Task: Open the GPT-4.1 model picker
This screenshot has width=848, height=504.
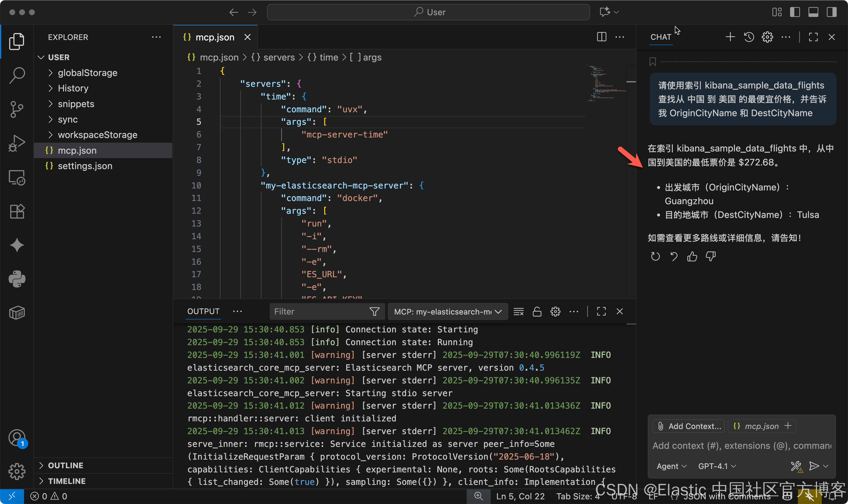Action: click(717, 466)
